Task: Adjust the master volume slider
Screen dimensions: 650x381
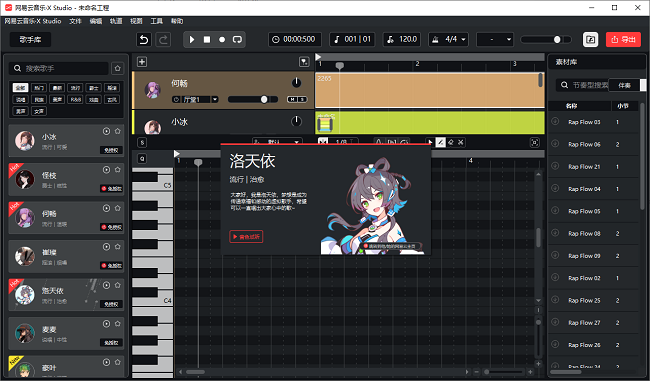Action: [546, 39]
